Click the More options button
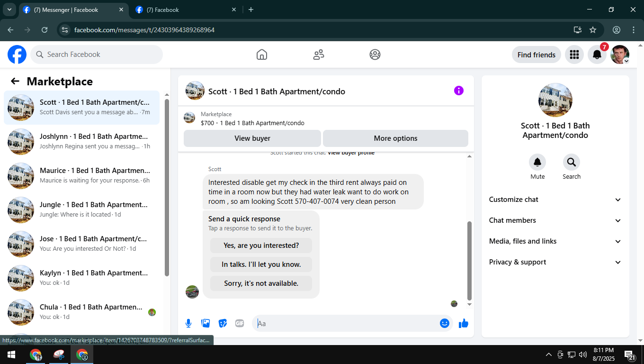Image resolution: width=644 pixels, height=364 pixels. click(x=395, y=138)
